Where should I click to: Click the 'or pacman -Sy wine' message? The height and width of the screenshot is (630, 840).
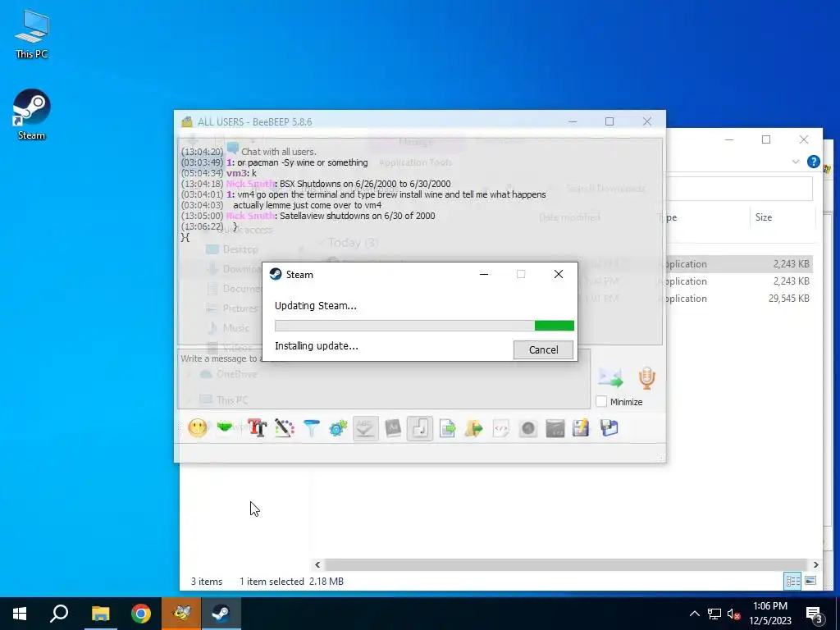pyautogui.click(x=303, y=162)
